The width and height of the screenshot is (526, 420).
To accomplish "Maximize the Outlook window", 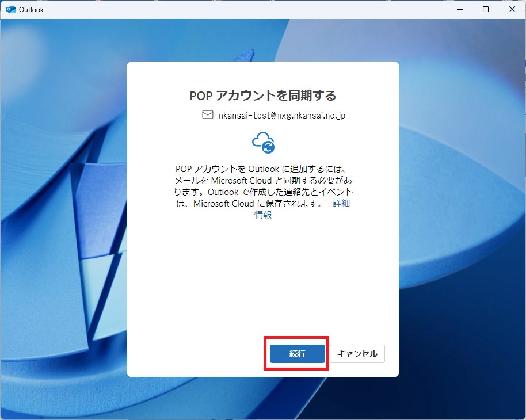I will pos(485,9).
